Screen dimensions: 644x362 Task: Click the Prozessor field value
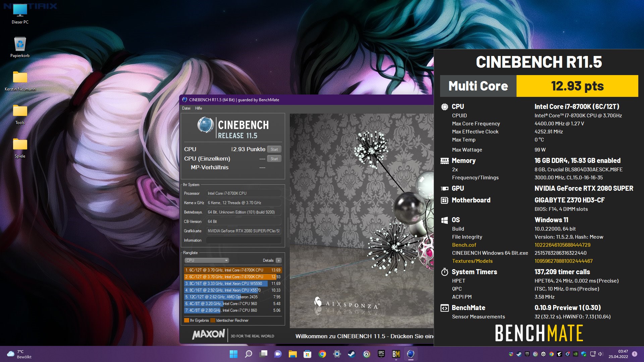[x=244, y=193]
